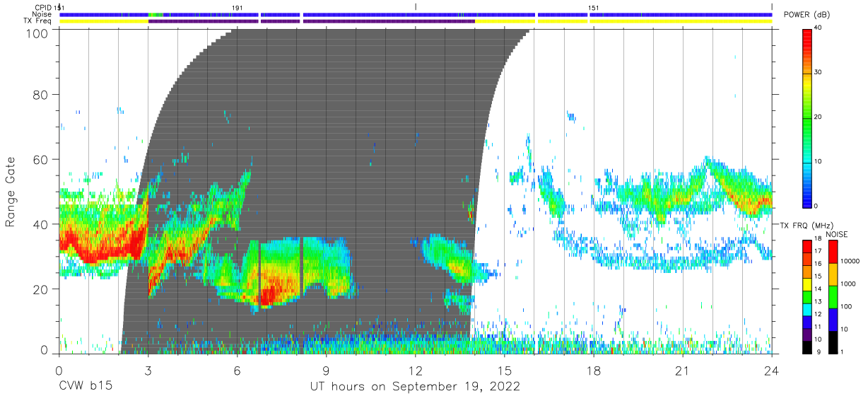Click the TX FRQ (MHz) color bar

tap(807, 296)
